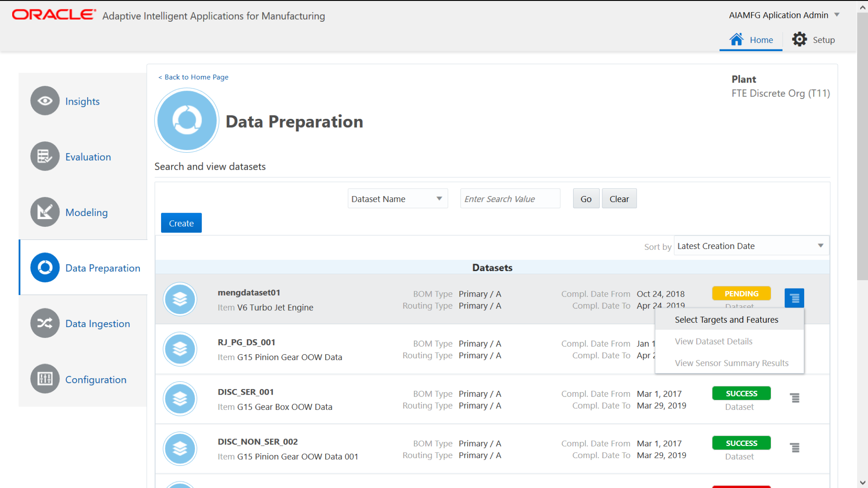This screenshot has height=488, width=868.
Task: Click the Setup gear icon
Action: tap(799, 39)
